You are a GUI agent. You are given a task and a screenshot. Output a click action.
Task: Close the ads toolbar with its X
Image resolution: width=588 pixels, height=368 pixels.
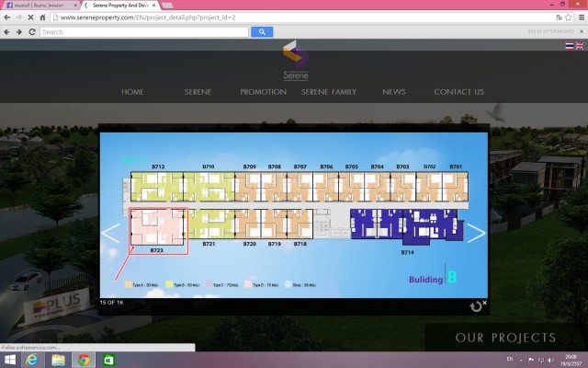pos(582,31)
